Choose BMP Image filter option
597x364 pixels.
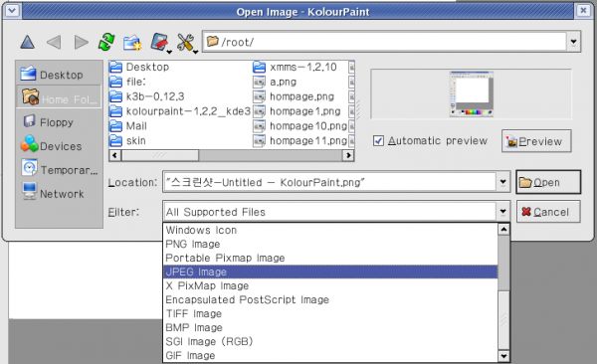(x=330, y=327)
